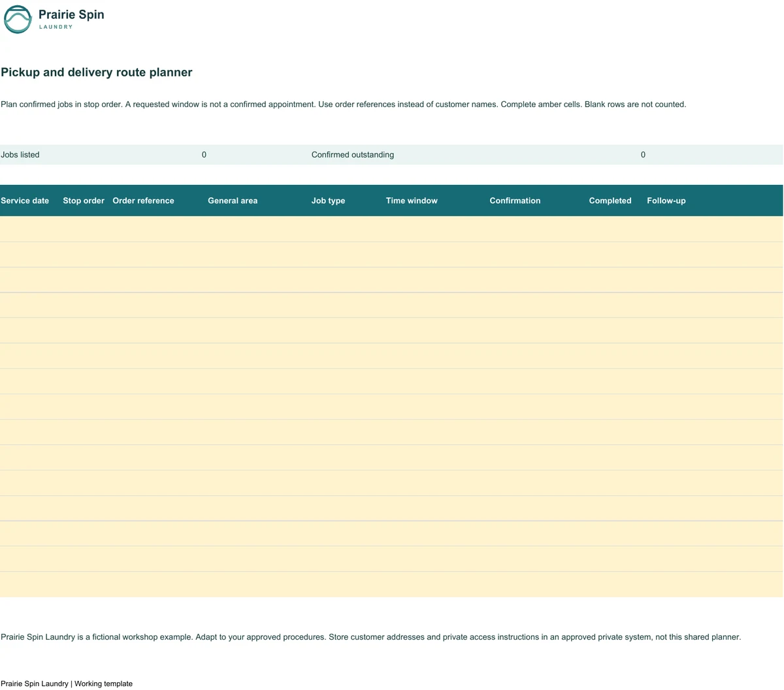The width and height of the screenshot is (784, 690).
Task: Click the "Time window" column header
Action: pyautogui.click(x=412, y=201)
